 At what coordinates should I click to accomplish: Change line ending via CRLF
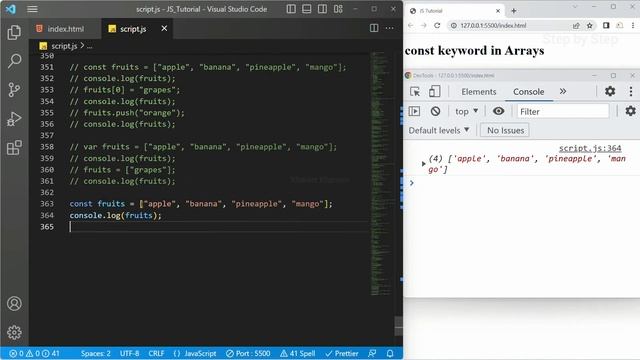(156, 353)
